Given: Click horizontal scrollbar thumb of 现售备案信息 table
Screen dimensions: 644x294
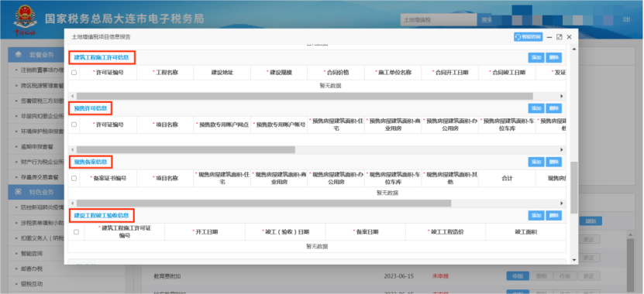Looking at the screenshot, I should (x=263, y=203).
